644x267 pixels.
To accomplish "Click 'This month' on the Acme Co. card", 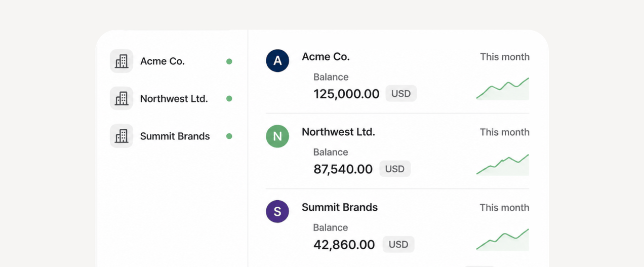I will [x=505, y=57].
